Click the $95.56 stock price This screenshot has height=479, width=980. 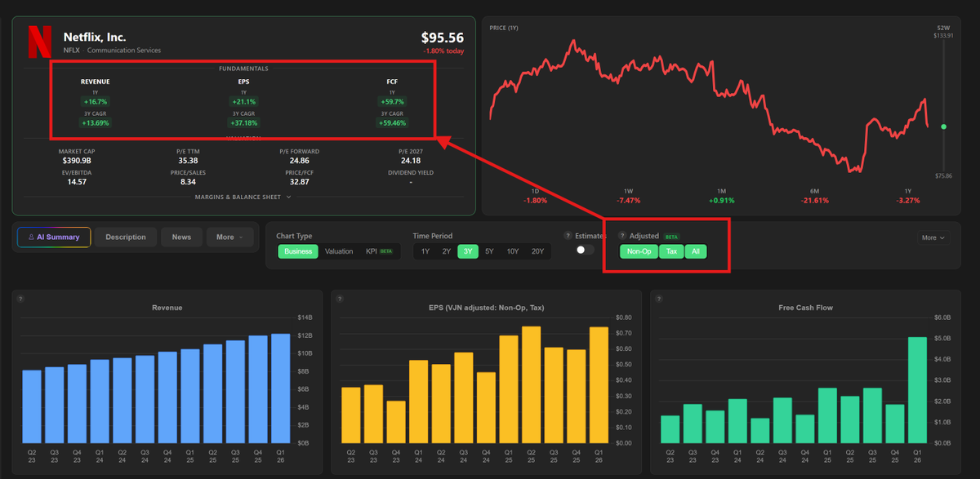(x=443, y=38)
